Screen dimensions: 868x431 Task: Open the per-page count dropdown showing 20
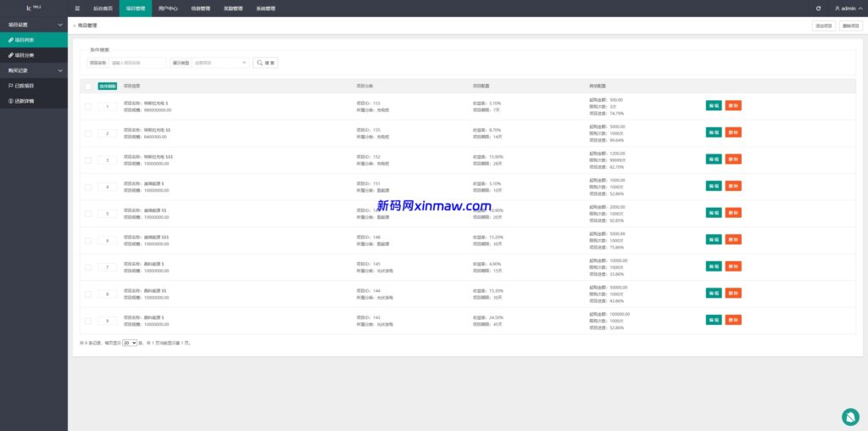point(130,343)
